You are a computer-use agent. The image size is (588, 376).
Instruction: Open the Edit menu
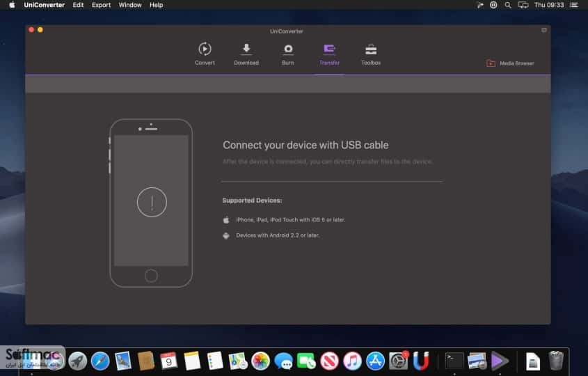pos(78,5)
